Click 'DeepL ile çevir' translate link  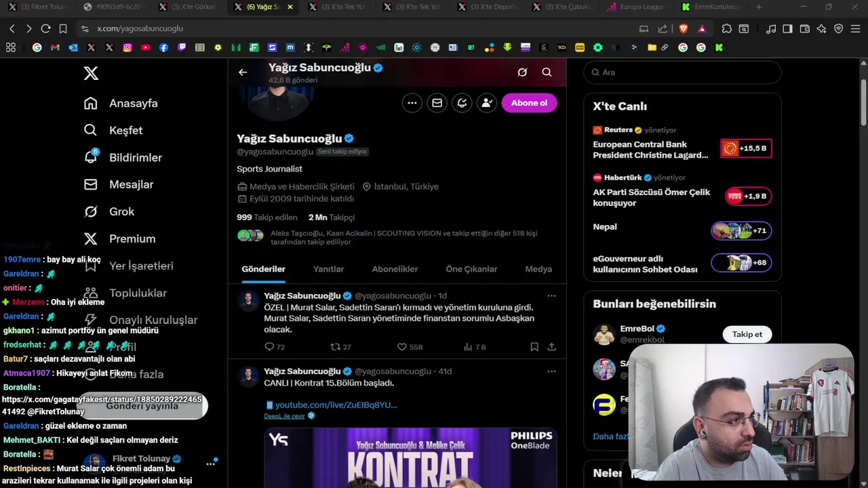[285, 416]
